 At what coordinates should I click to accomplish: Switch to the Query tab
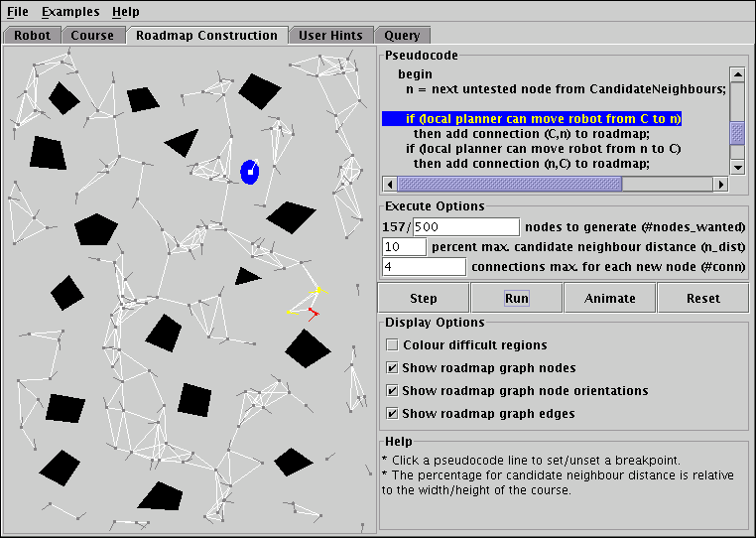point(402,35)
